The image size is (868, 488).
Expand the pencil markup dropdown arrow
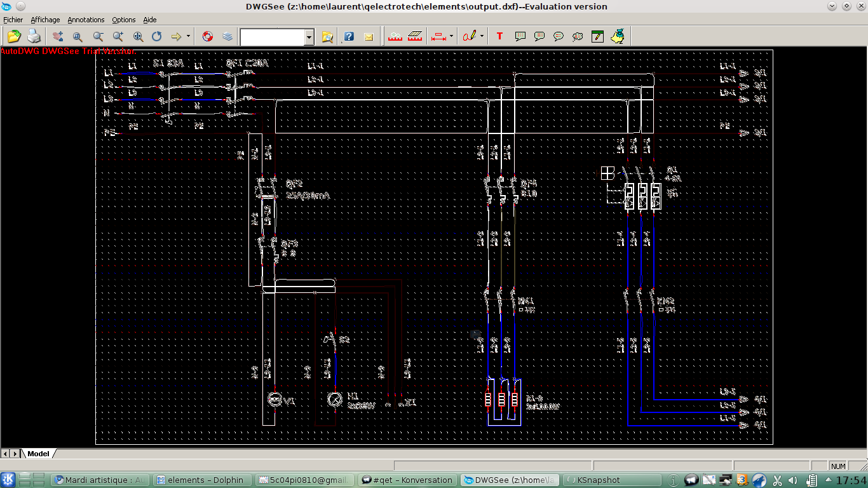coord(482,36)
